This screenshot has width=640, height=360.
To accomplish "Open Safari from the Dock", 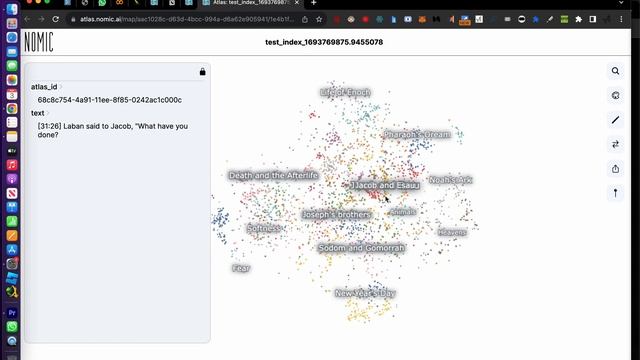I will (x=12, y=37).
